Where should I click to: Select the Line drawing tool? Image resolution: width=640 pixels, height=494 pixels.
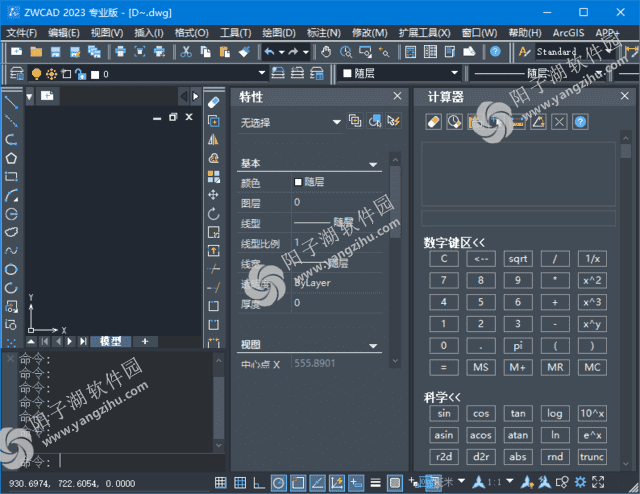point(11,102)
